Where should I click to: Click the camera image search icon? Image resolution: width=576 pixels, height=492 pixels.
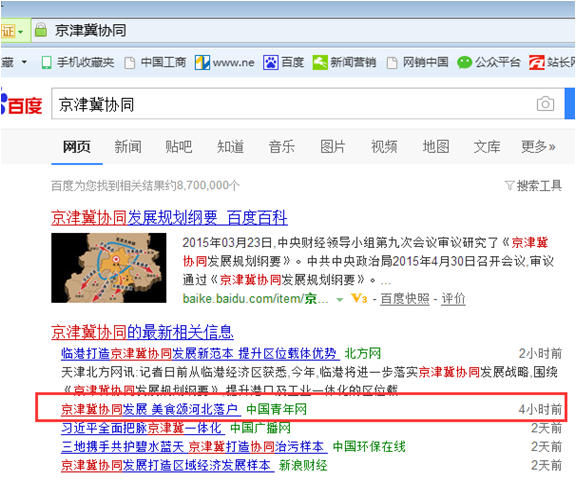pyautogui.click(x=545, y=104)
